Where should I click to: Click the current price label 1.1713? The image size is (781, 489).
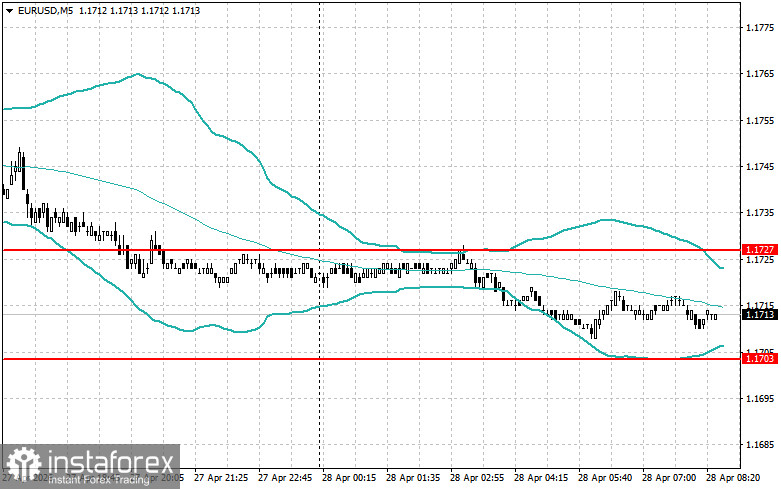pos(760,315)
